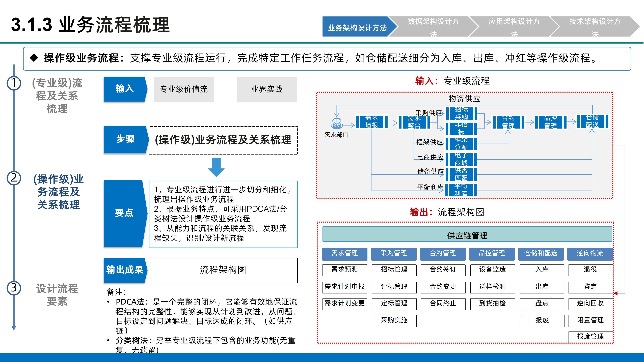Click the 退役 cell
The height and width of the screenshot is (362, 644).
[x=591, y=270]
